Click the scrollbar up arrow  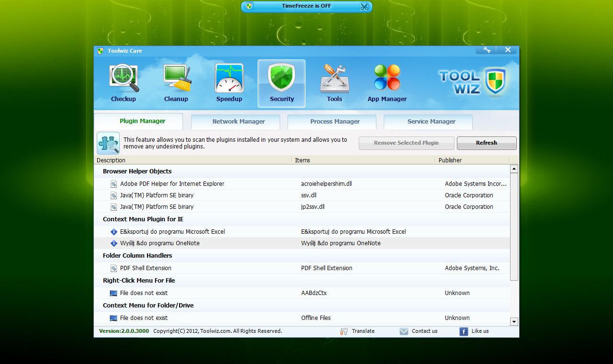[x=514, y=169]
